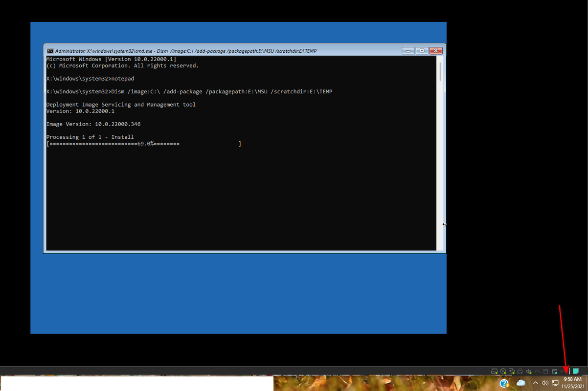Click the hard disk device icon in VM status bar
This screenshot has width=588, height=391.
(495, 371)
